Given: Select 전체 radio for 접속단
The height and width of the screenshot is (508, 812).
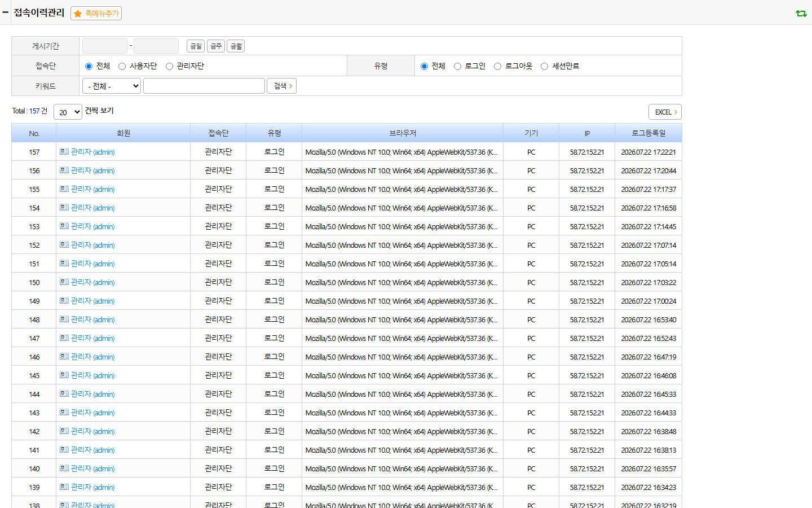Looking at the screenshot, I should click(x=89, y=66).
